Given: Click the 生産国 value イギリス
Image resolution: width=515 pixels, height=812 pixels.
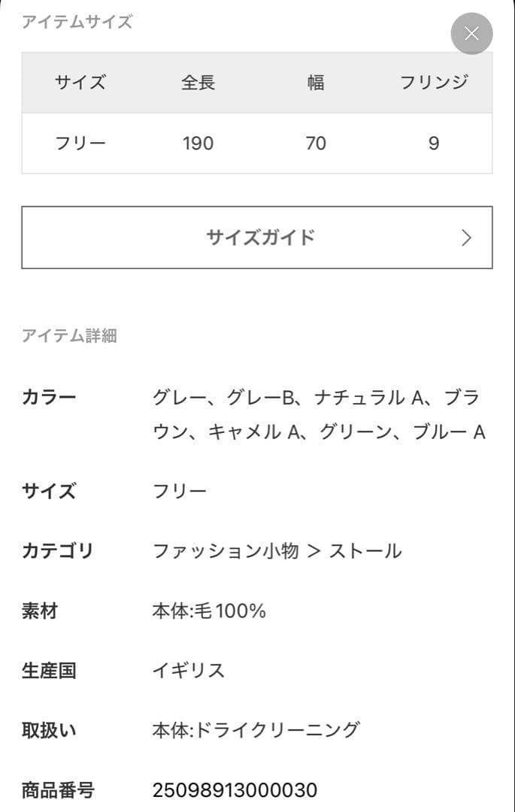Looking at the screenshot, I should [189, 670].
